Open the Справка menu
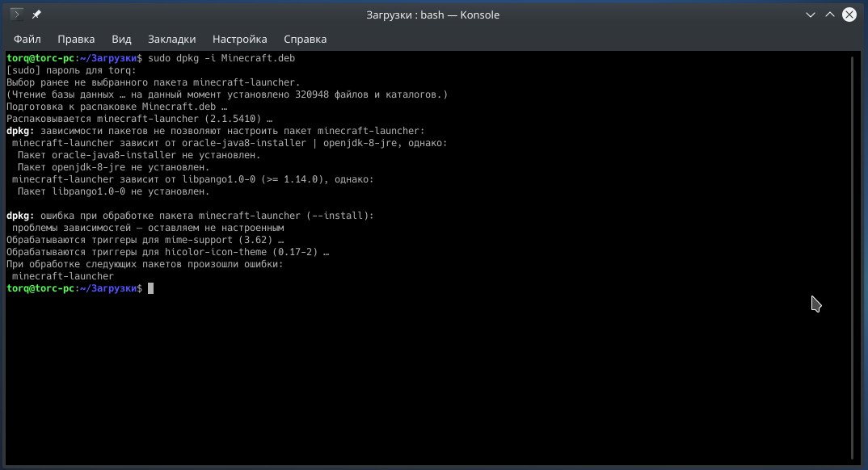Screen dimensions: 868x470 [305, 40]
